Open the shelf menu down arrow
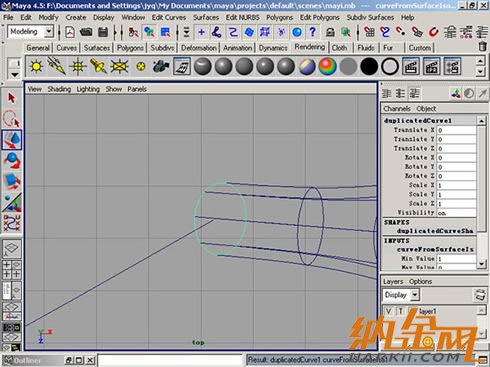Screen dimensions: 490x367 pyautogui.click(x=14, y=75)
